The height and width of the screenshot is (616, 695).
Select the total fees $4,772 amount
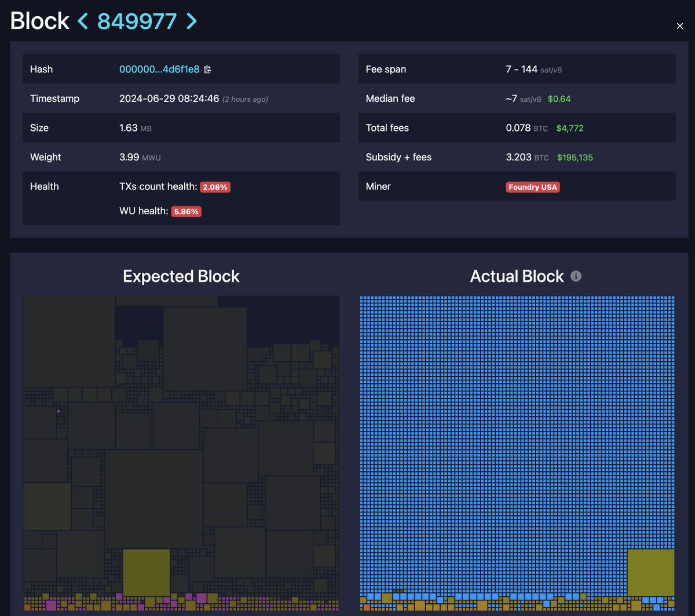pos(570,128)
